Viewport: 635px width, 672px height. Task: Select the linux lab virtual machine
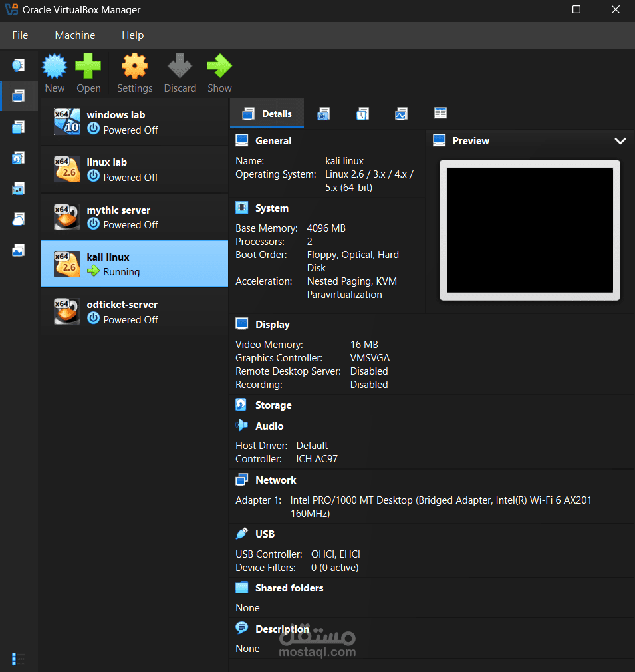click(x=134, y=169)
